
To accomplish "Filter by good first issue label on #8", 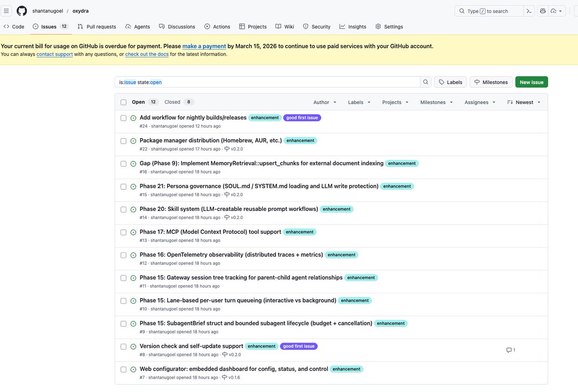I will (299, 346).
